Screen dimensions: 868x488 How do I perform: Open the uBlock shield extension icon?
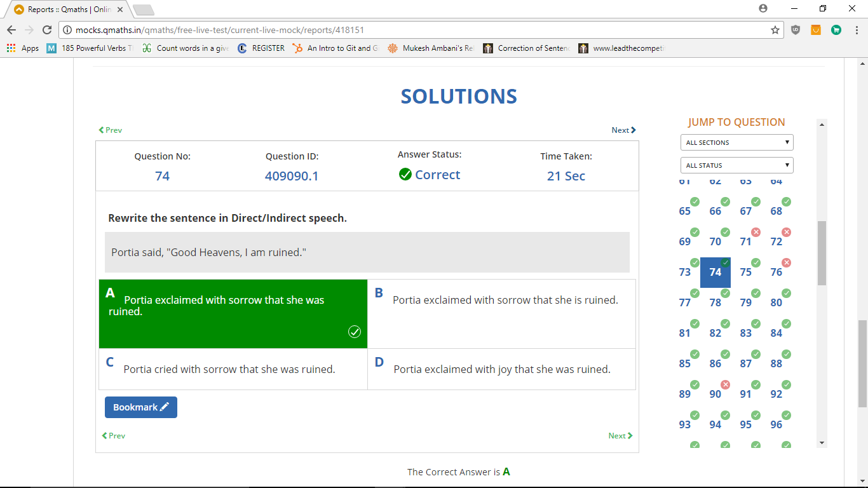tap(796, 30)
